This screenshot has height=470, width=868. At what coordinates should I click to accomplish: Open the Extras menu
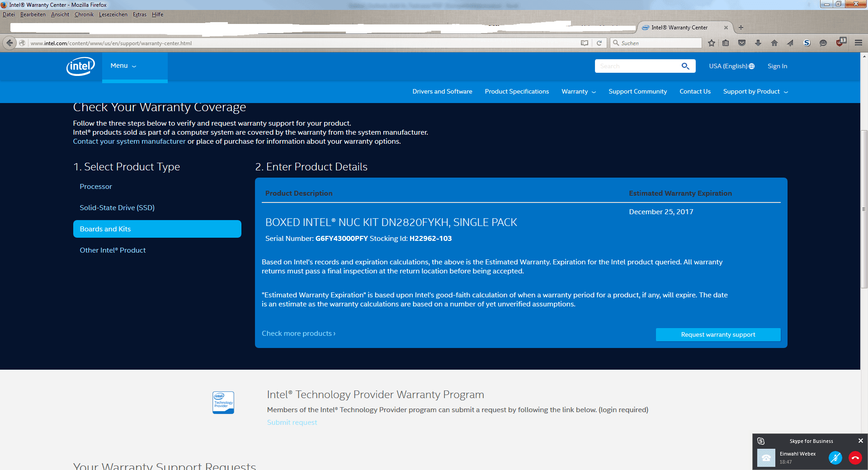[140, 14]
